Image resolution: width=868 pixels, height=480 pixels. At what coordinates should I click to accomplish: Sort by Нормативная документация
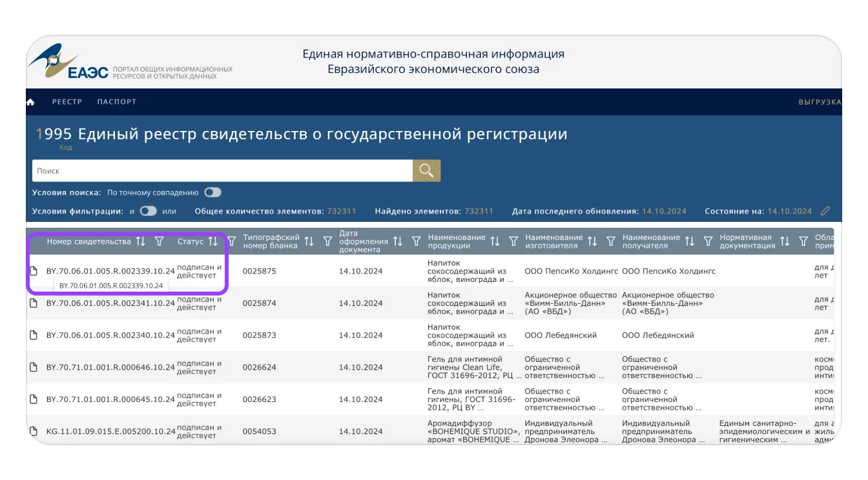(x=785, y=241)
